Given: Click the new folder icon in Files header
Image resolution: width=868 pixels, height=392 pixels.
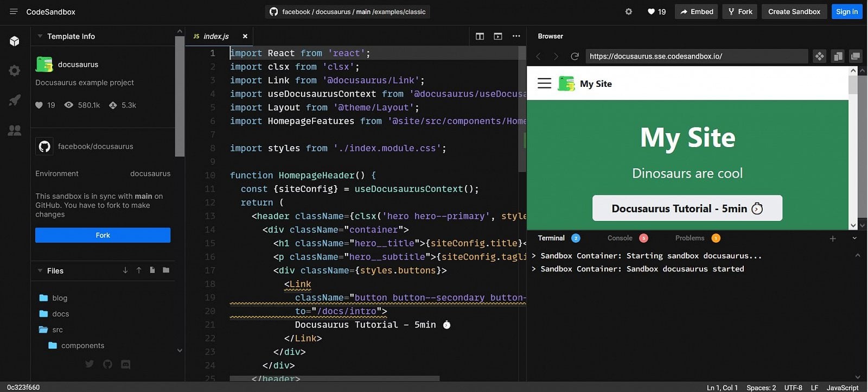Looking at the screenshot, I should tap(166, 270).
